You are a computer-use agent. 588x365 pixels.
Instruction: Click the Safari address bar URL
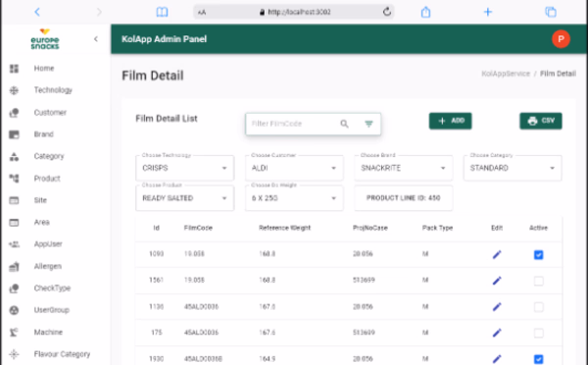[x=299, y=12]
